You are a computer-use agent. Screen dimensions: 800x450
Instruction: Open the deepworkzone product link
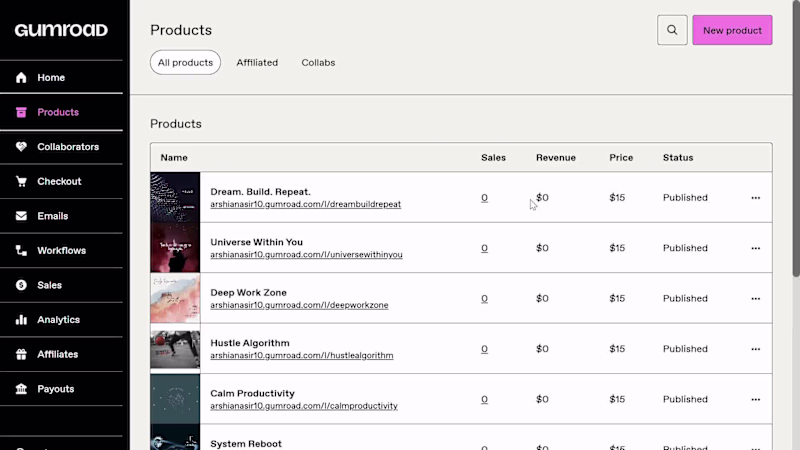[299, 305]
